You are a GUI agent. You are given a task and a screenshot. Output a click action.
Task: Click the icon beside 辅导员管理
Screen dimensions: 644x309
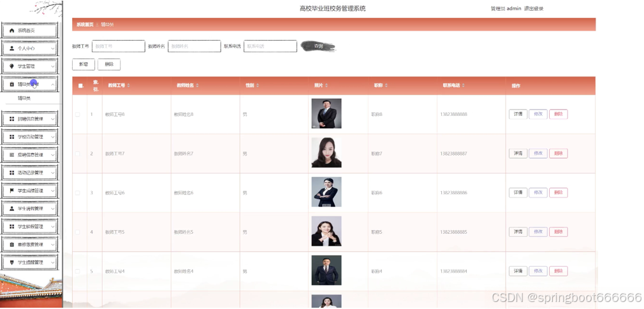point(11,84)
